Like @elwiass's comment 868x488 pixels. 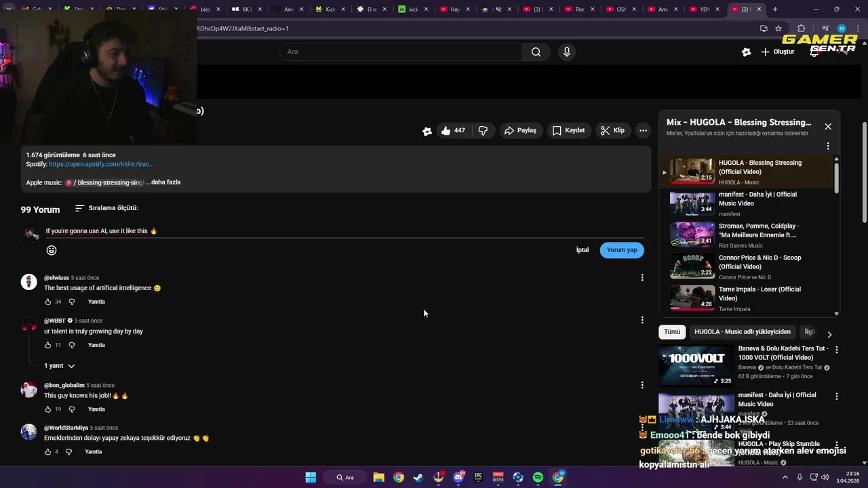pos(47,302)
